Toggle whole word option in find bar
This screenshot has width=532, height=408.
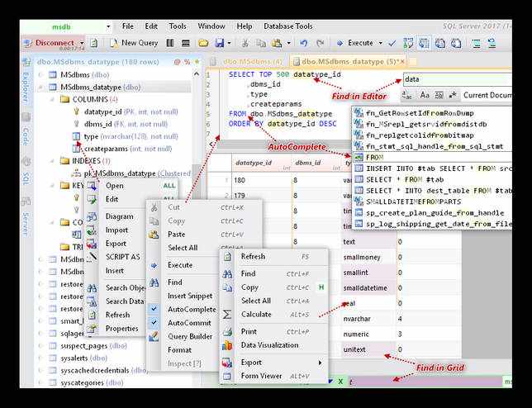click(439, 95)
